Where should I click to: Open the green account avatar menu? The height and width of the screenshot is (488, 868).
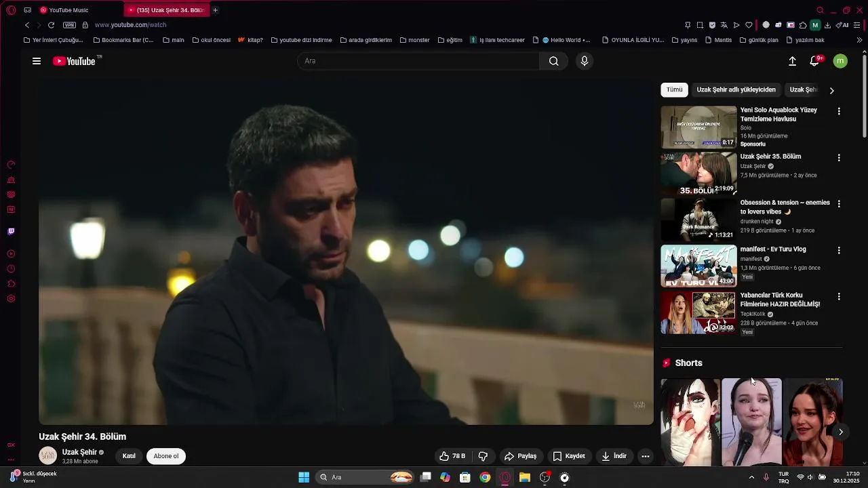pos(840,61)
